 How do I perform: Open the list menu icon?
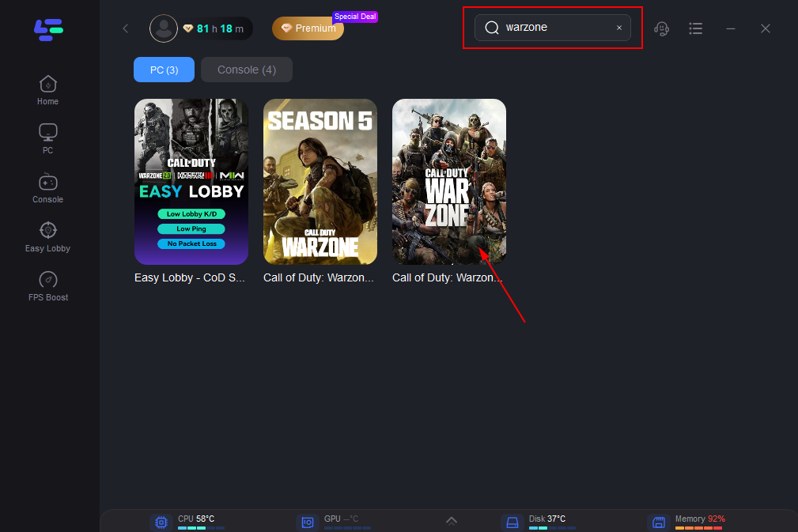point(696,28)
